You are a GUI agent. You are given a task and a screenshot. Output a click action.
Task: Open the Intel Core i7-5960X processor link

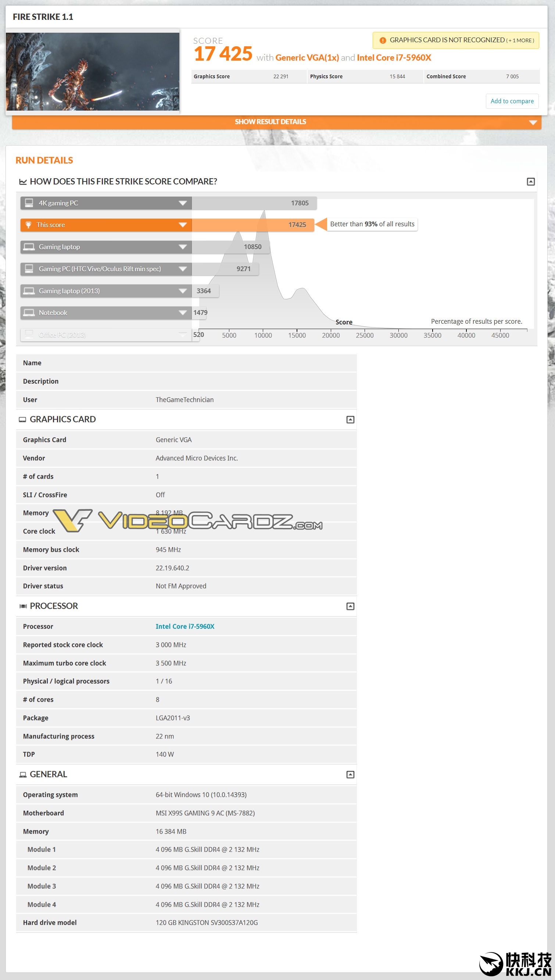[x=185, y=627]
